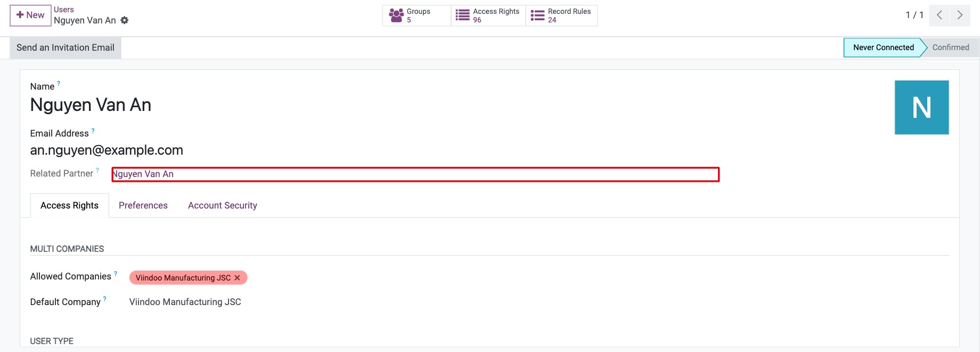Open the Groups stat button

pyautogui.click(x=416, y=15)
